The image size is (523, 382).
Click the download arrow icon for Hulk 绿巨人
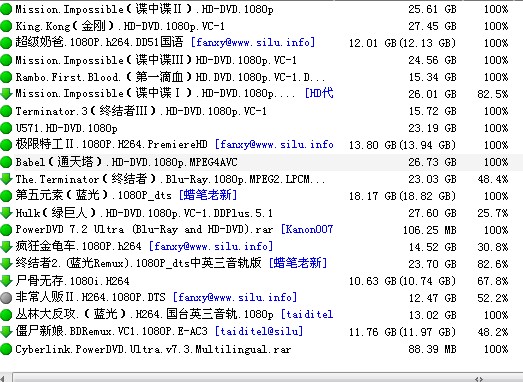click(x=6, y=213)
